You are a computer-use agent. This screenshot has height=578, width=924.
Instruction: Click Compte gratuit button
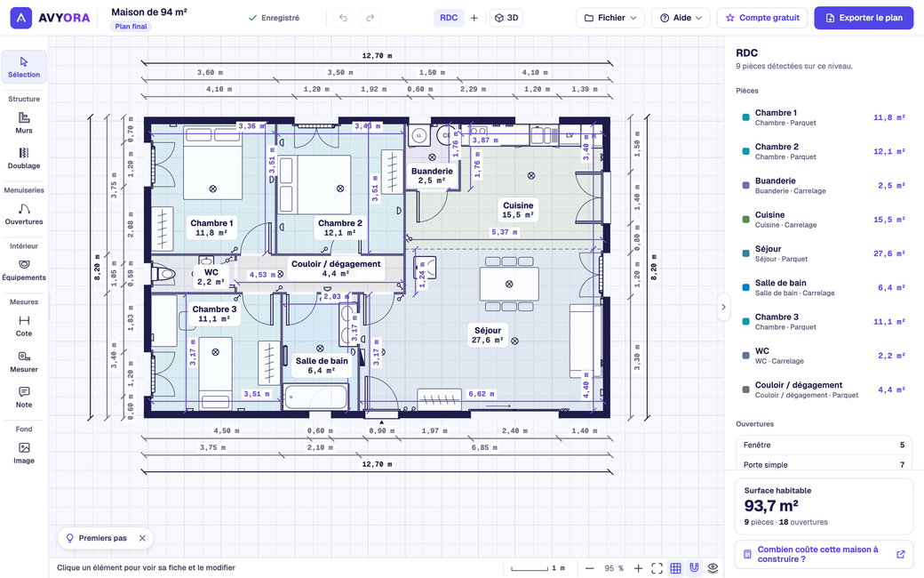click(x=762, y=18)
